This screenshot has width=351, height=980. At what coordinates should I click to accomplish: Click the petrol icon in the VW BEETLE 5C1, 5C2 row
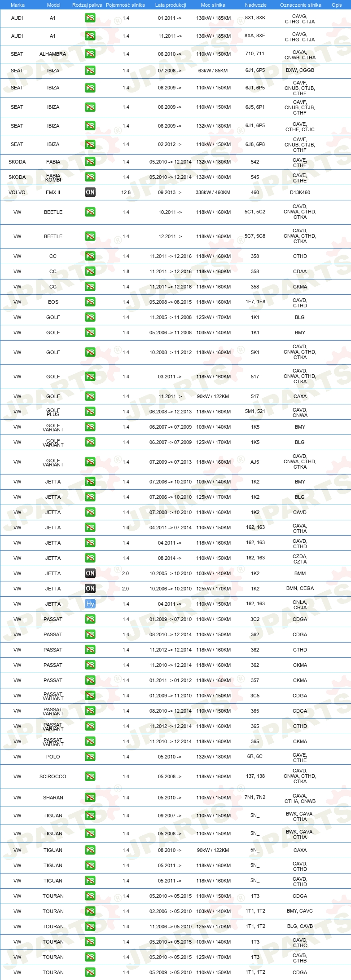point(90,212)
